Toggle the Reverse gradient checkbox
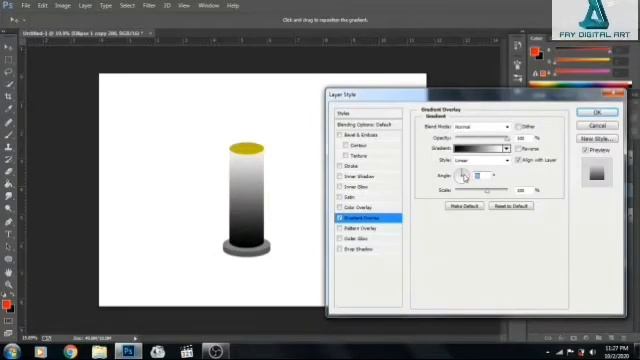Viewport: 640px width, 360px height. [518, 149]
